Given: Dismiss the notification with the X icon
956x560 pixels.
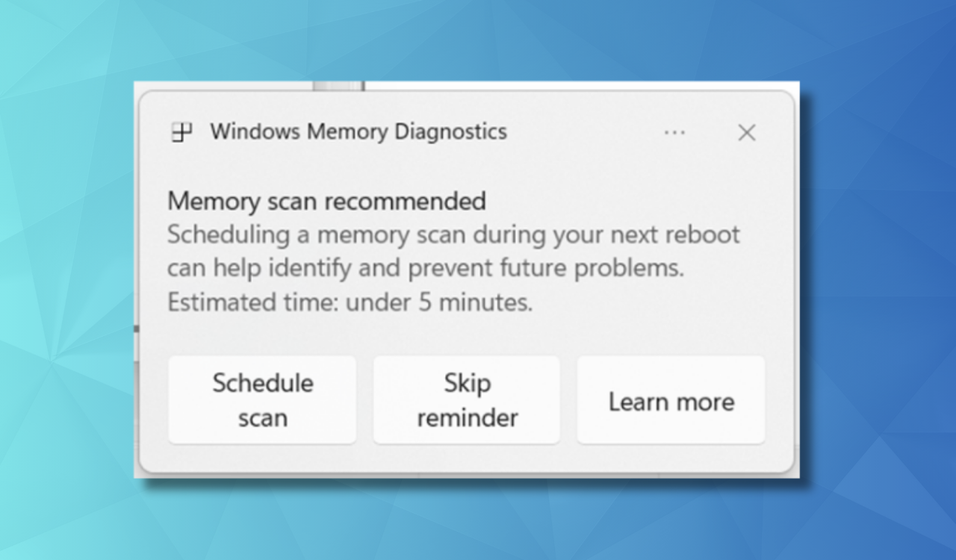Looking at the screenshot, I should tap(747, 133).
